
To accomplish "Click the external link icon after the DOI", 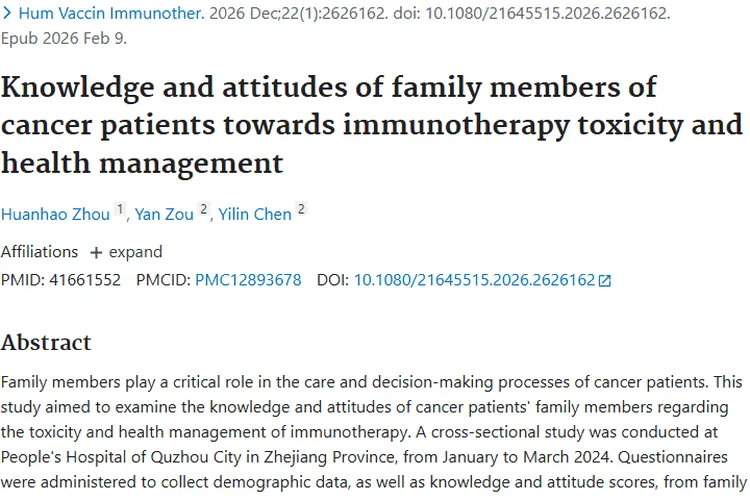I will pos(604,281).
